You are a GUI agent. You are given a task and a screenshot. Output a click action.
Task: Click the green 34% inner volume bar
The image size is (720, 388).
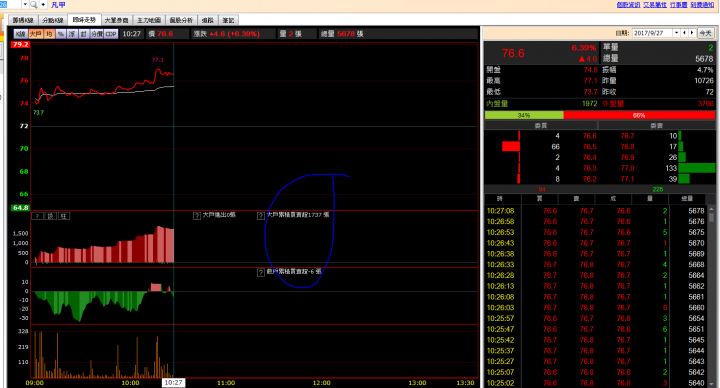click(524, 115)
